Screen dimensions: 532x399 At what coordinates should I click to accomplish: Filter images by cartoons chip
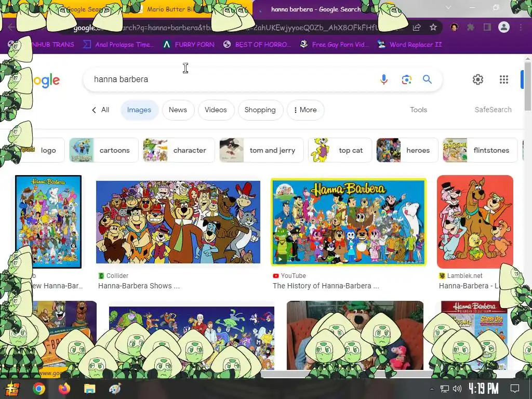(104, 150)
